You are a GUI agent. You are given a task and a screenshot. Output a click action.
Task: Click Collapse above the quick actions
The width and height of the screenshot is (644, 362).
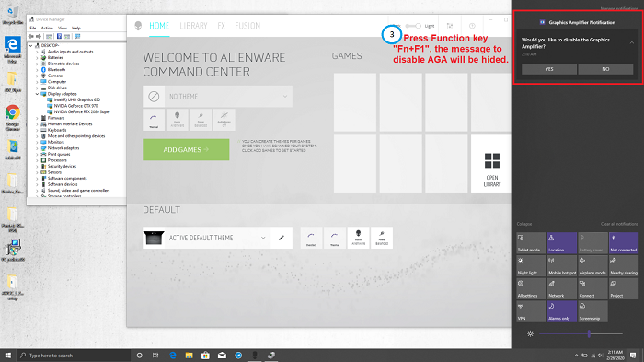coord(524,224)
